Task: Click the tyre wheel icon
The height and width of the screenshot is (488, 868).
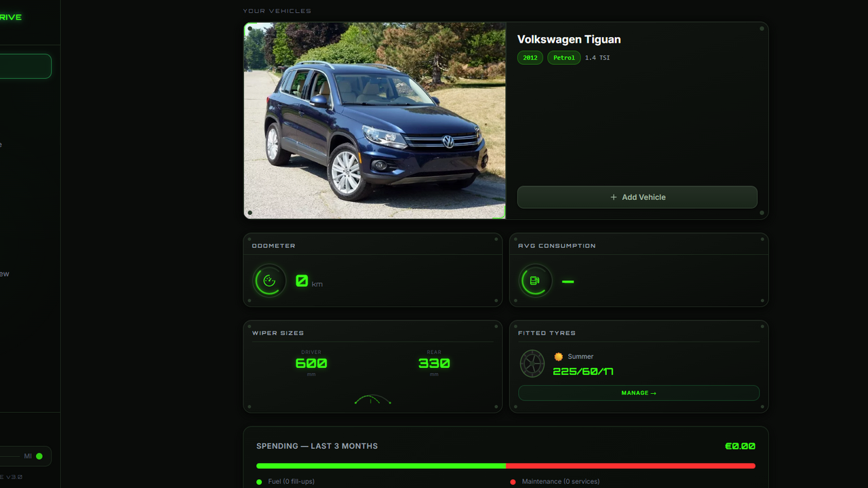Action: point(532,364)
